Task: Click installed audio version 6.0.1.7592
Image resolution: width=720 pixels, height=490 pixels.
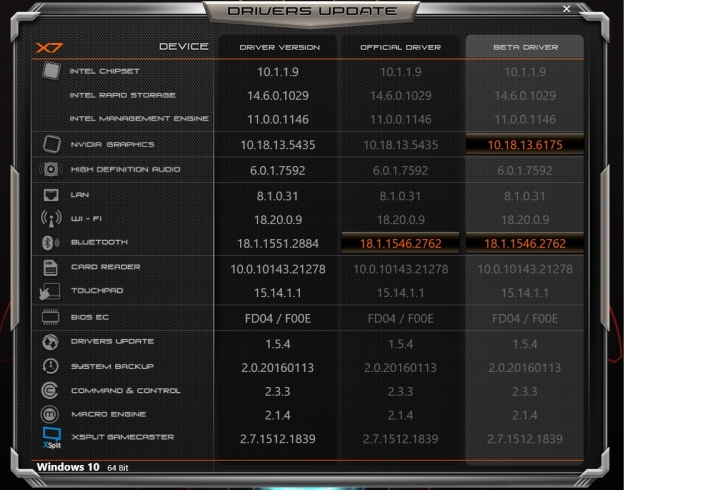Action: click(278, 171)
